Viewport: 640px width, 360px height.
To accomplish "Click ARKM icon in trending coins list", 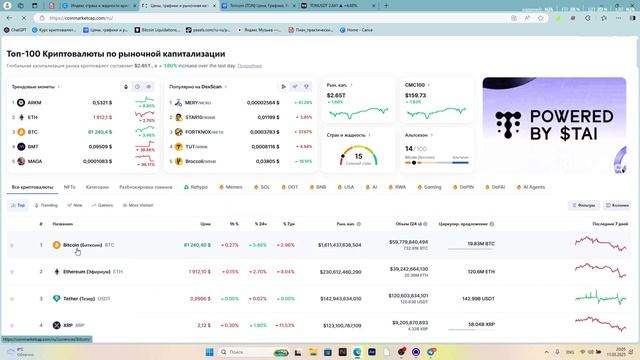I will pos(21,102).
